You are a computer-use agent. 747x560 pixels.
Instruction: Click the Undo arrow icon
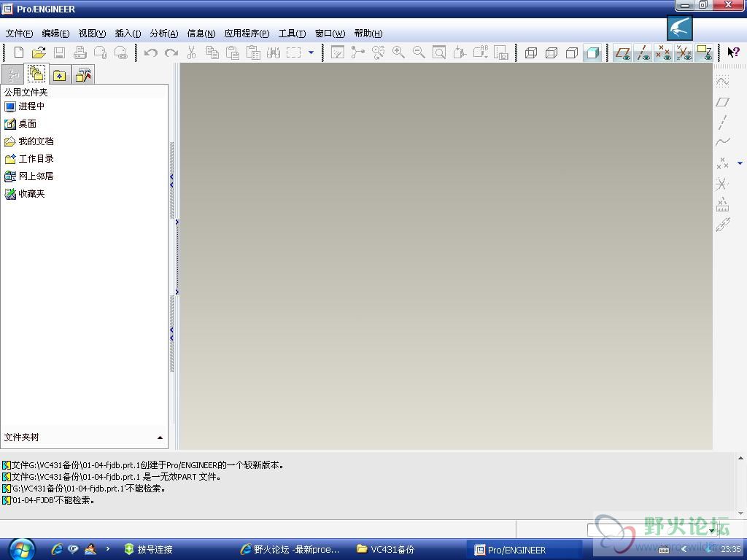pyautogui.click(x=150, y=52)
